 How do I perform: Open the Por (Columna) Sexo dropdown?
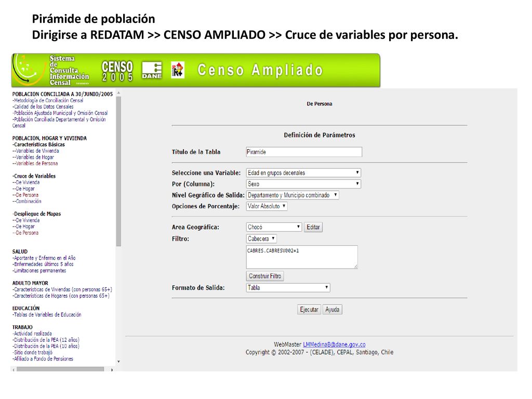pyautogui.click(x=303, y=184)
